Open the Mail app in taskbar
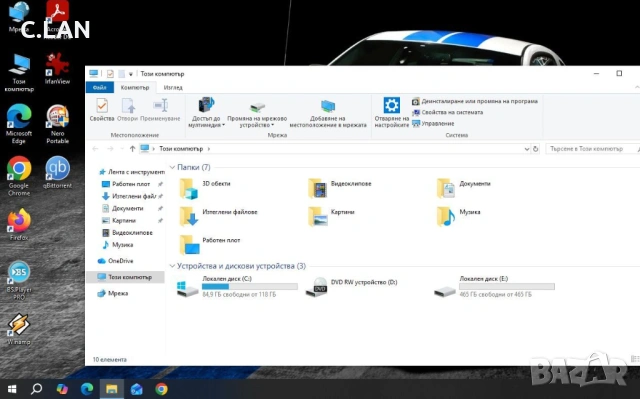The height and width of the screenshot is (399, 640). click(x=136, y=389)
